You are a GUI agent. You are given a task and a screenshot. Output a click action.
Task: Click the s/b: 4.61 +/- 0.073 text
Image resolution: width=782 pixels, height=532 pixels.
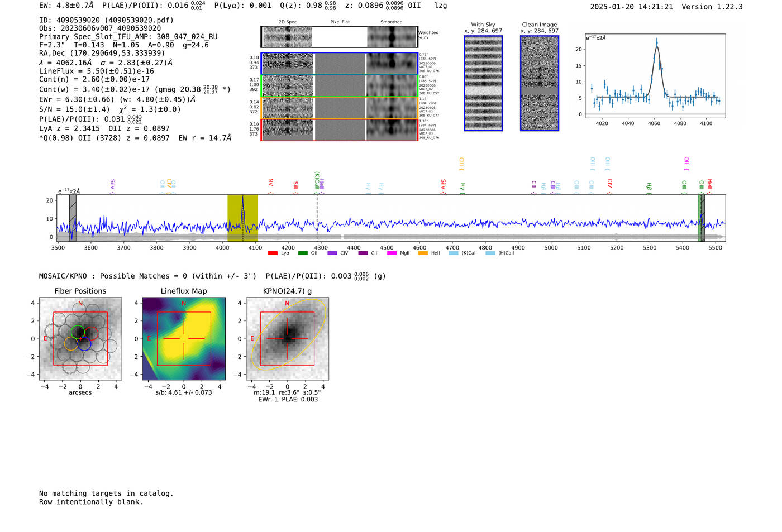184,392
